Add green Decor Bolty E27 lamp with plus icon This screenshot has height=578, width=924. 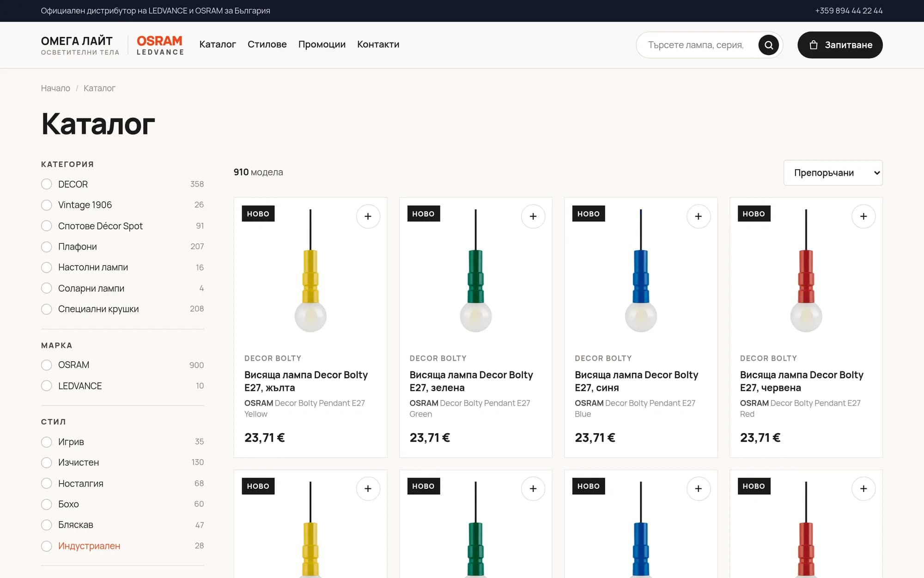click(533, 216)
